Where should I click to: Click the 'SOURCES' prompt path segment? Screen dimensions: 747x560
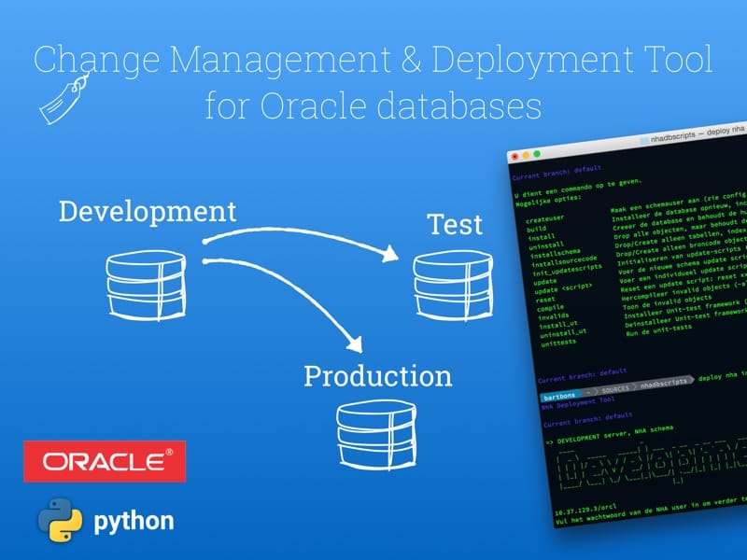click(615, 389)
